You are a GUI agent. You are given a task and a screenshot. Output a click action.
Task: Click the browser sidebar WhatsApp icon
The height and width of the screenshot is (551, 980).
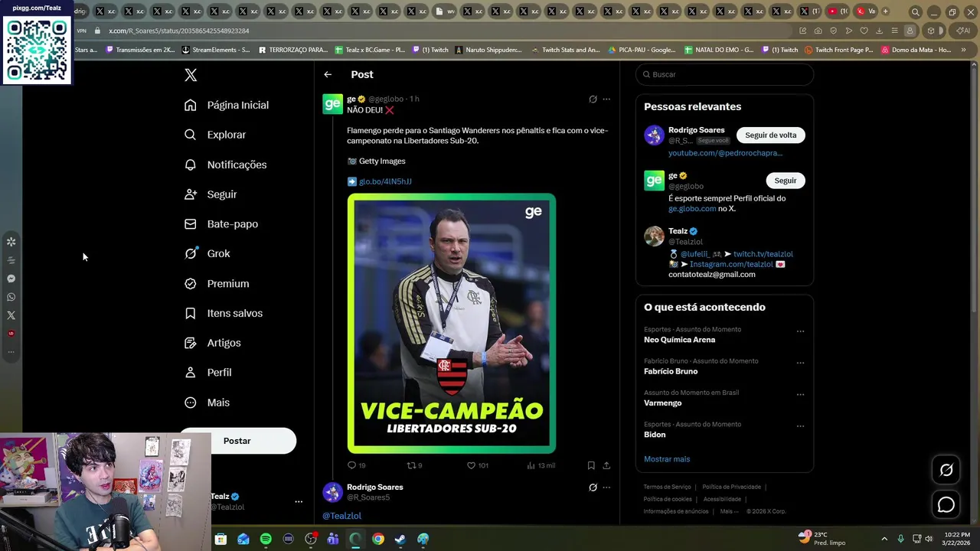click(11, 297)
